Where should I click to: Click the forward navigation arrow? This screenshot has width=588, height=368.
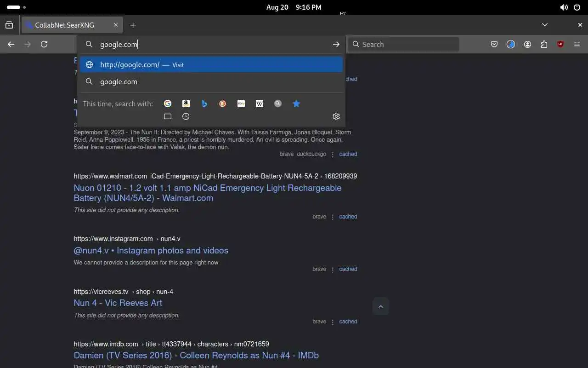click(x=28, y=44)
